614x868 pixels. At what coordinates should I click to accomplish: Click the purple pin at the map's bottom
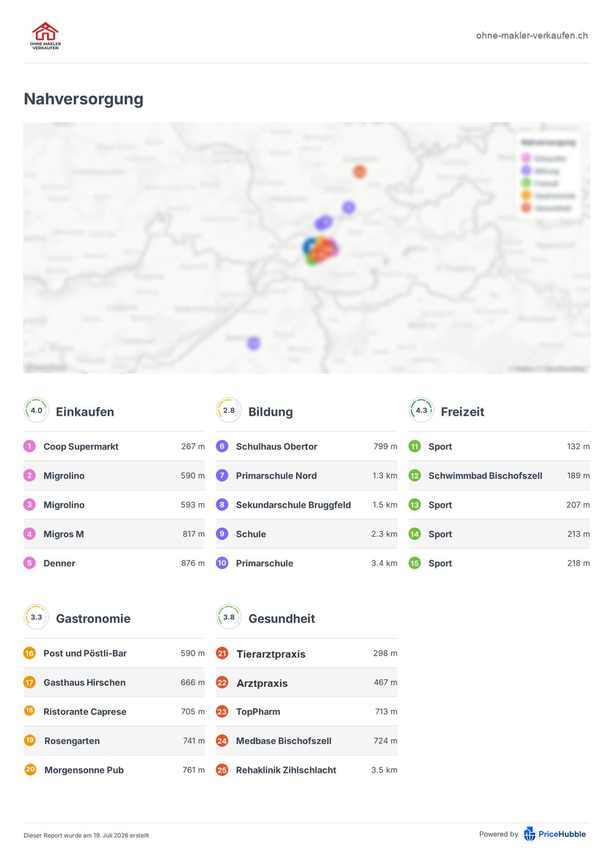click(x=253, y=343)
